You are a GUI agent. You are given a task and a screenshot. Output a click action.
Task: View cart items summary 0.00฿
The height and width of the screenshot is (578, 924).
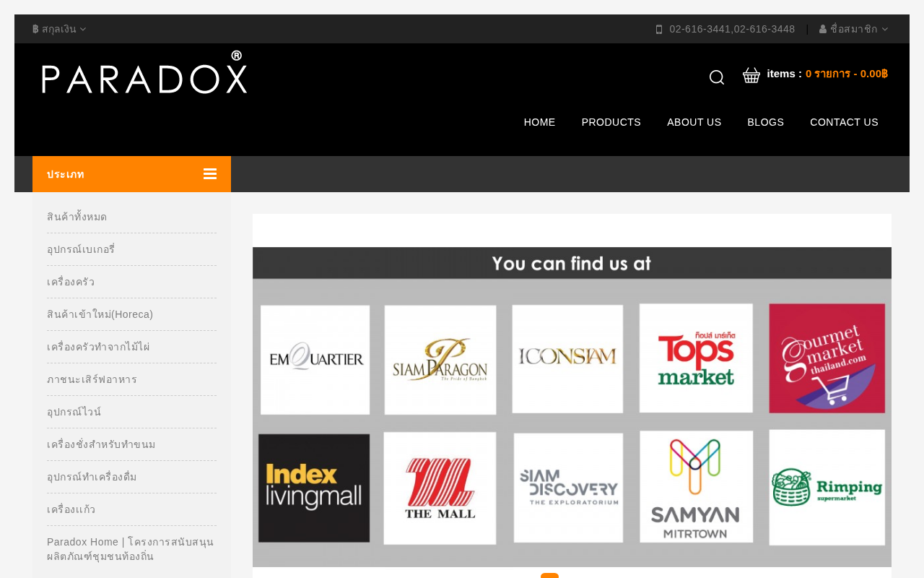click(x=847, y=74)
